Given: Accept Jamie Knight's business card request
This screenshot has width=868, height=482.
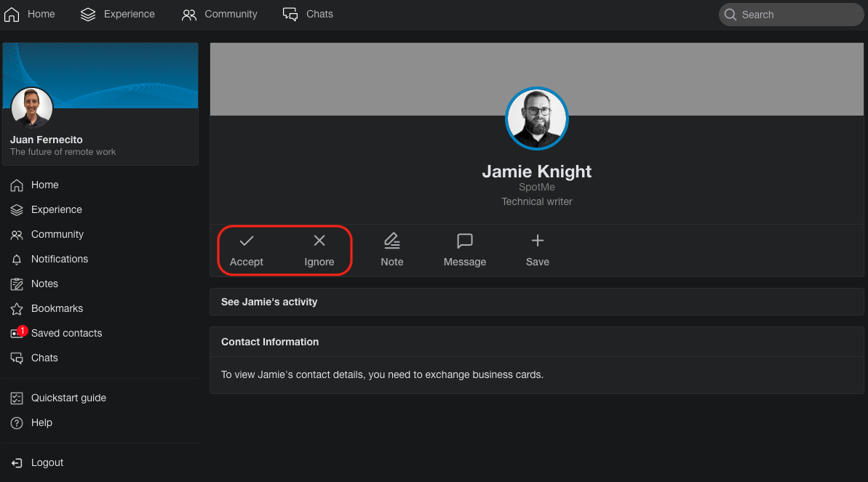Looking at the screenshot, I should pos(247,251).
